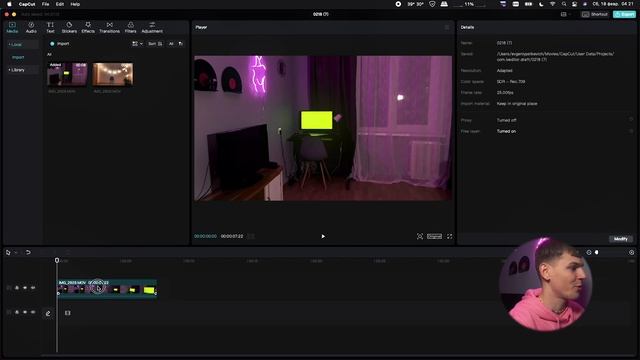This screenshot has width=640, height=360.
Task: Open the Adjustment tab
Action: click(x=152, y=27)
